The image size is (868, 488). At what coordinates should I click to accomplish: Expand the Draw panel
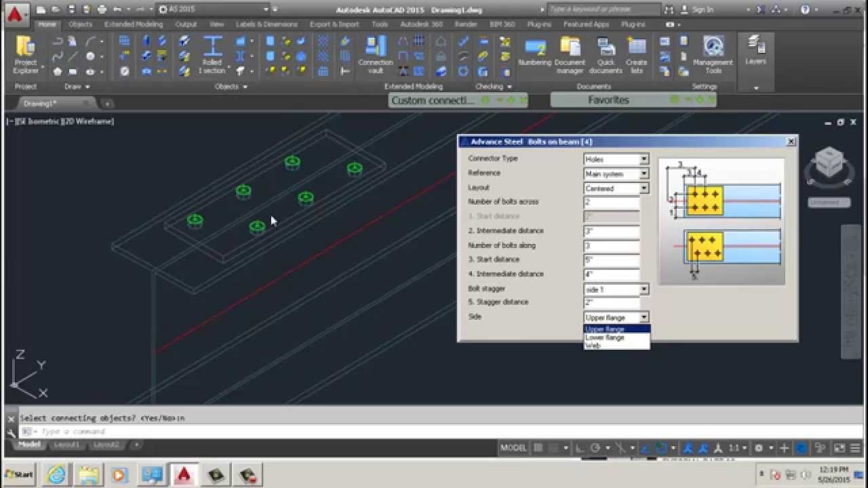pyautogui.click(x=77, y=87)
